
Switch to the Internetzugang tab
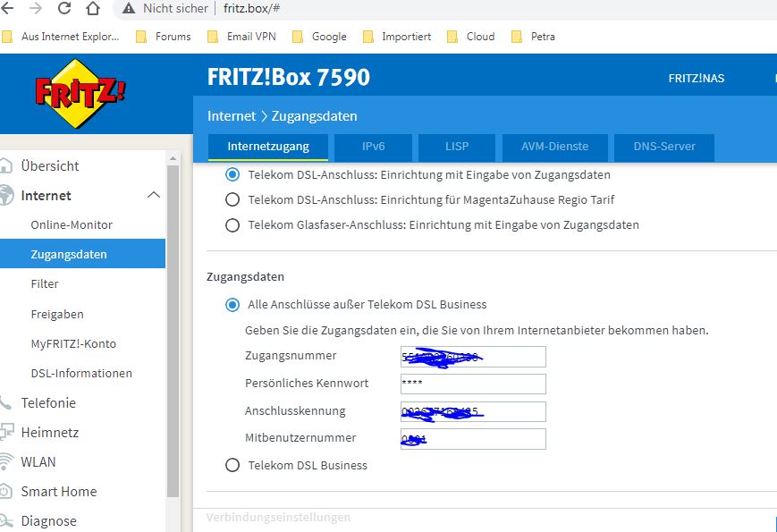(268, 148)
